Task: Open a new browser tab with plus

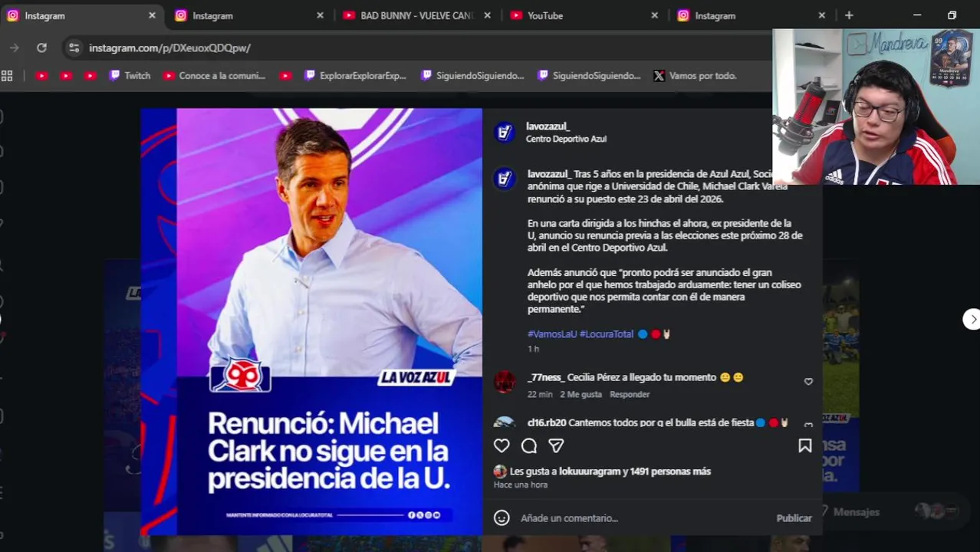Action: (x=849, y=15)
